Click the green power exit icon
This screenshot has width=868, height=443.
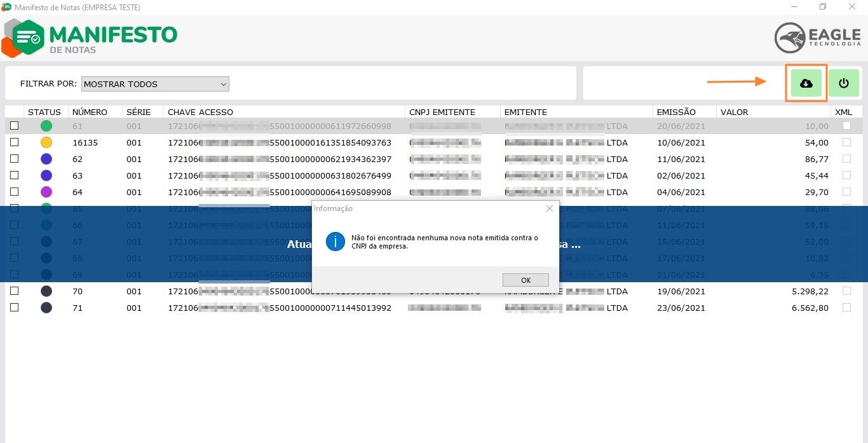pyautogui.click(x=843, y=83)
